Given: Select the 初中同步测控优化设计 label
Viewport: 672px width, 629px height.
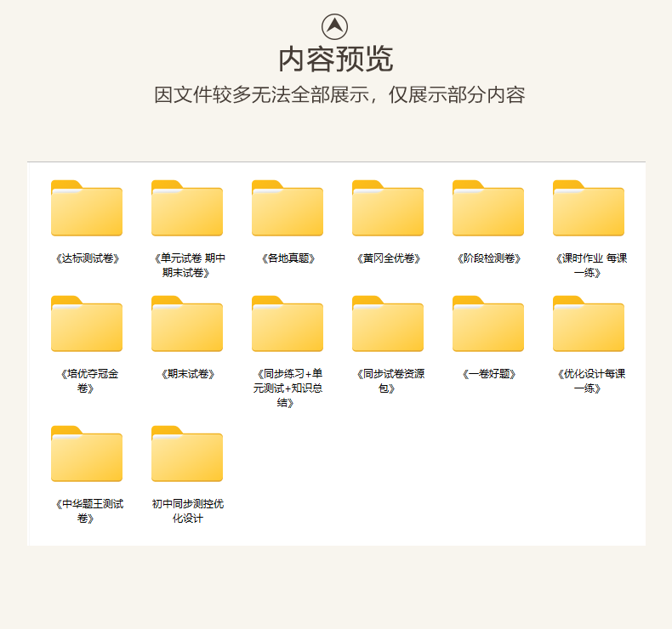Looking at the screenshot, I should 188,511.
